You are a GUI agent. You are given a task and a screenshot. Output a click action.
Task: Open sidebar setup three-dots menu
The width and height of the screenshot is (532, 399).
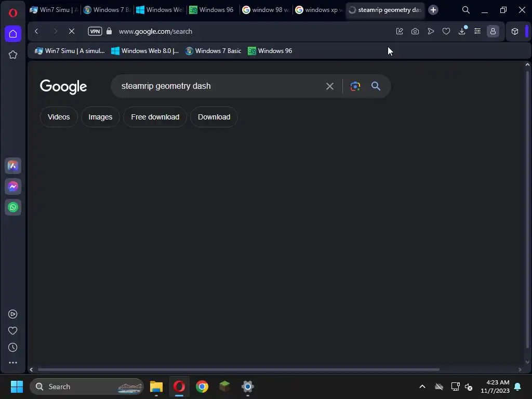[x=12, y=363]
